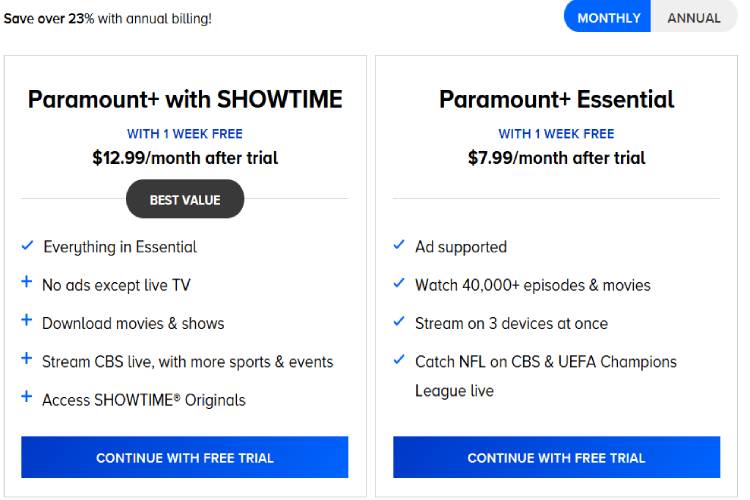Switch billing to Annual
This screenshot has height=500, width=750.
pyautogui.click(x=693, y=18)
